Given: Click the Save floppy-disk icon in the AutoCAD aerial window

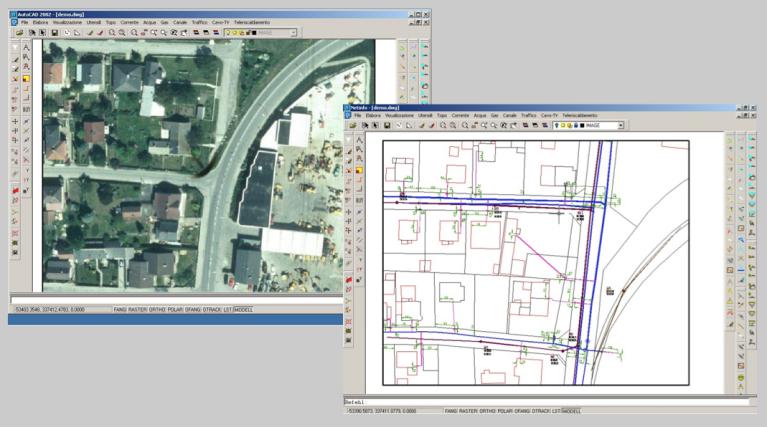Looking at the screenshot, I should click(x=53, y=32).
